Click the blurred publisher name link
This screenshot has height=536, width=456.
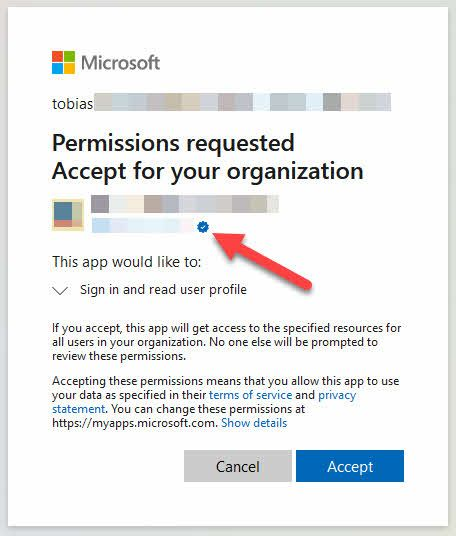coord(144,226)
